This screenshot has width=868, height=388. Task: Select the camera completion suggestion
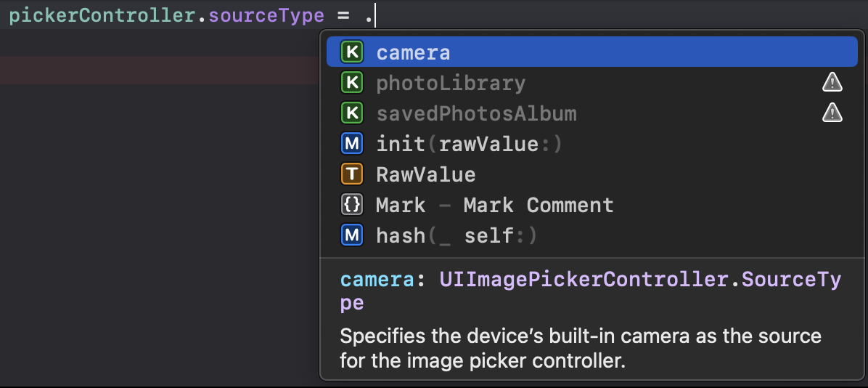413,53
